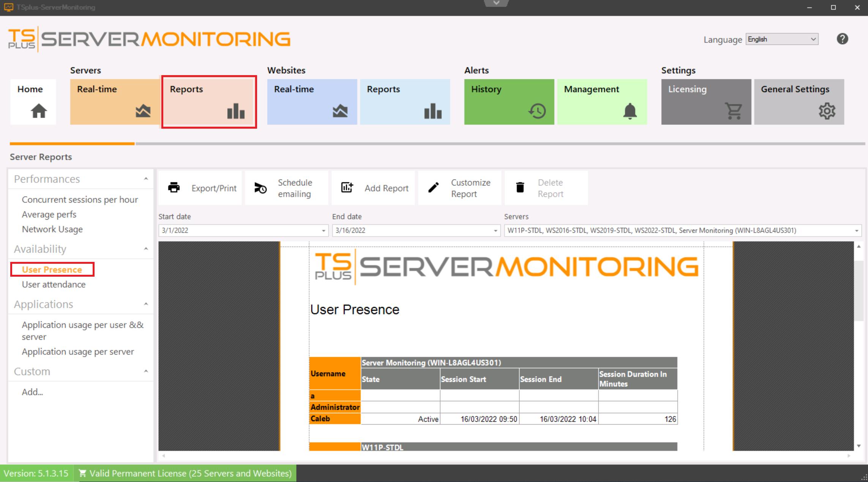Viewport: 868px width, 482px height.
Task: Export or print the report
Action: pyautogui.click(x=200, y=188)
